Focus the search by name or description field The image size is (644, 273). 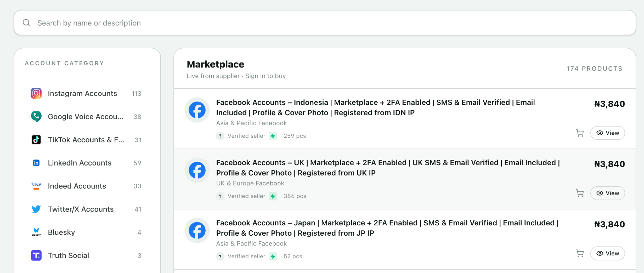pyautogui.click(x=325, y=23)
